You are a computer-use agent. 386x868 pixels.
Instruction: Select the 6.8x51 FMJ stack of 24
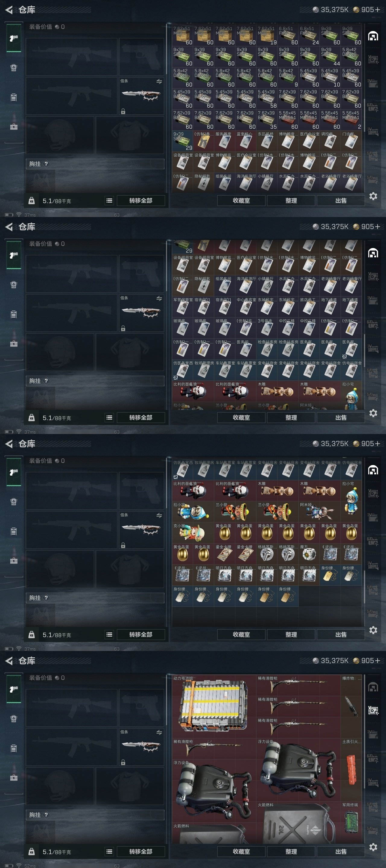point(309,36)
